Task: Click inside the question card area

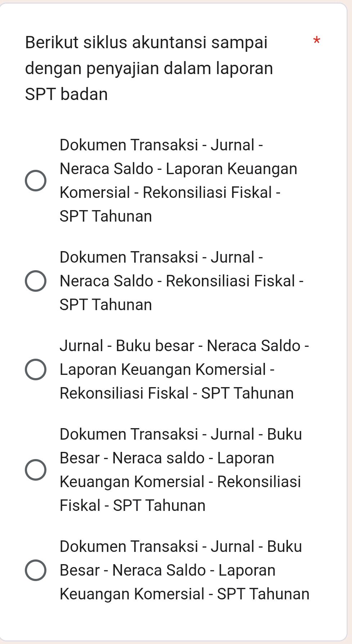Action: pos(176,324)
